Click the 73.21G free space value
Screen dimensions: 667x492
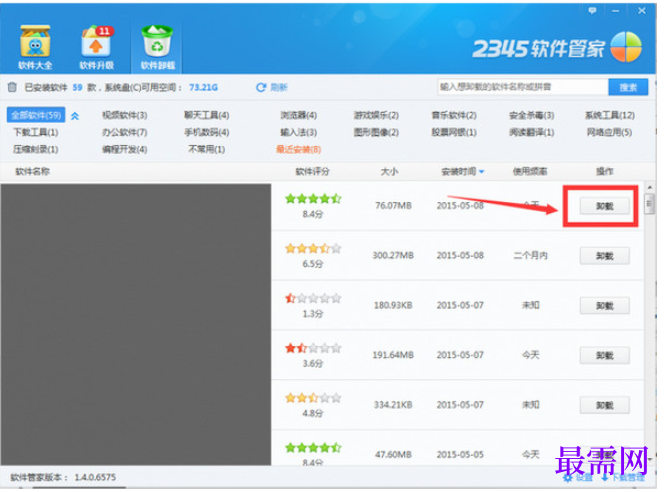click(203, 87)
